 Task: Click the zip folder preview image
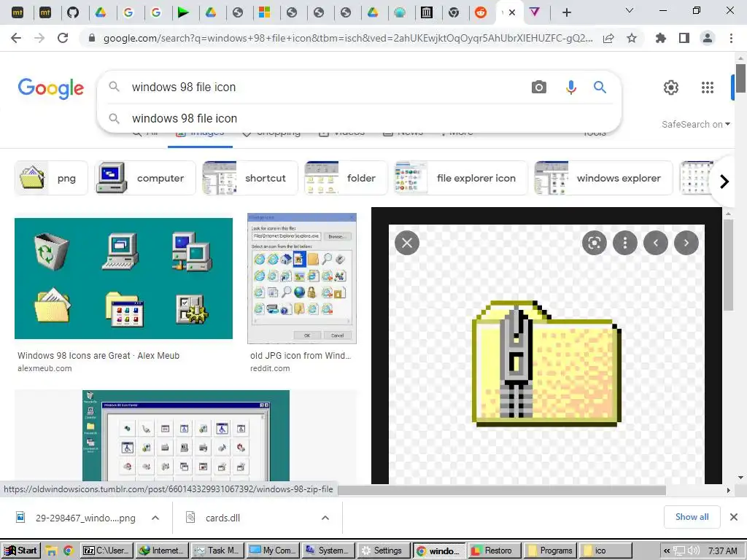(x=547, y=363)
